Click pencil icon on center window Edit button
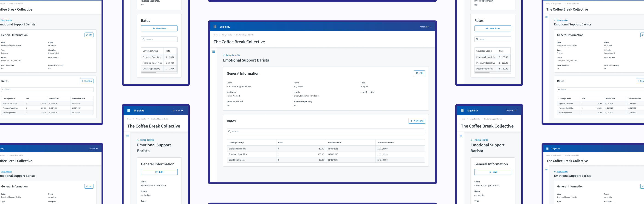The image size is (644, 204). (x=417, y=73)
